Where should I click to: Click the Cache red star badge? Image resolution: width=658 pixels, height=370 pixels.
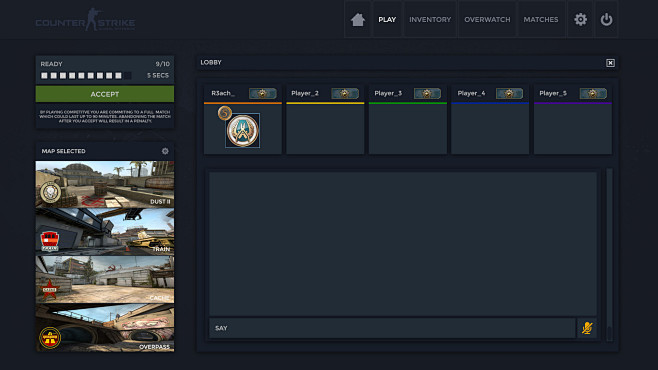pos(50,289)
